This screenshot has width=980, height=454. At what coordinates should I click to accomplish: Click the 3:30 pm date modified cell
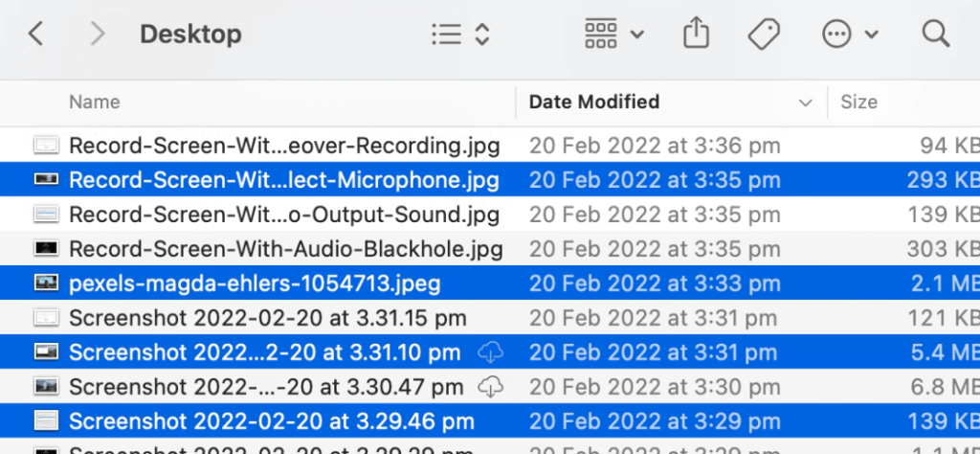[x=655, y=386]
